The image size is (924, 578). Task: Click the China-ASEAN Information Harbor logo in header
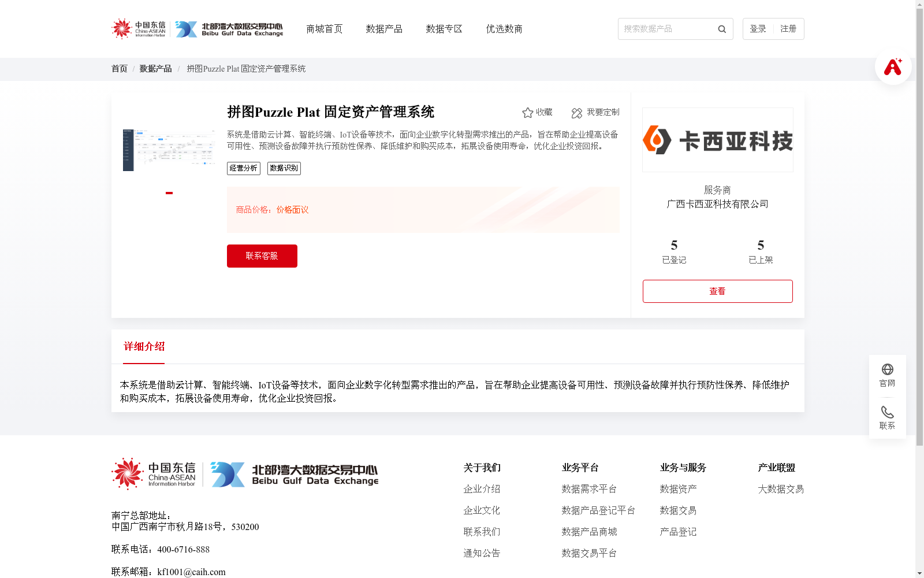(139, 29)
